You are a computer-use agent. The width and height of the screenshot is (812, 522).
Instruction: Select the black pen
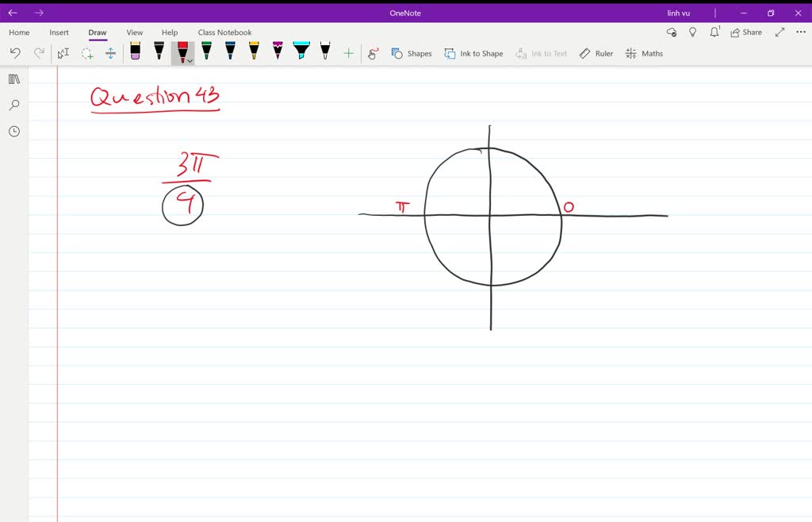pyautogui.click(x=159, y=52)
